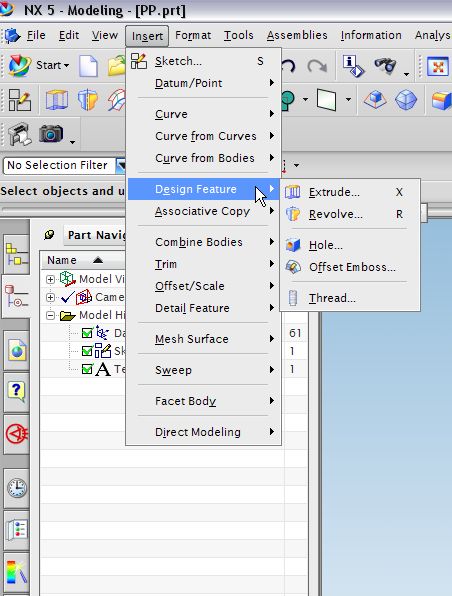Open the Trim submenu
452x596 pixels.
[x=203, y=264]
